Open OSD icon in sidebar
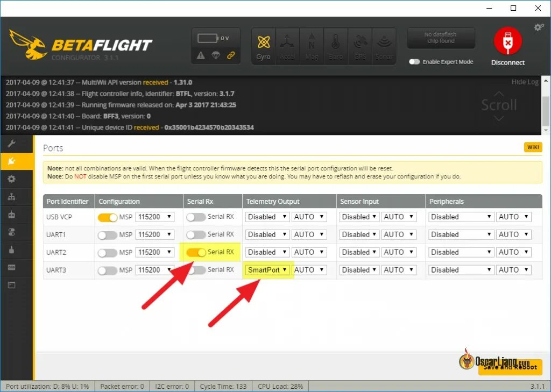The width and height of the screenshot is (551, 392). pyautogui.click(x=12, y=267)
